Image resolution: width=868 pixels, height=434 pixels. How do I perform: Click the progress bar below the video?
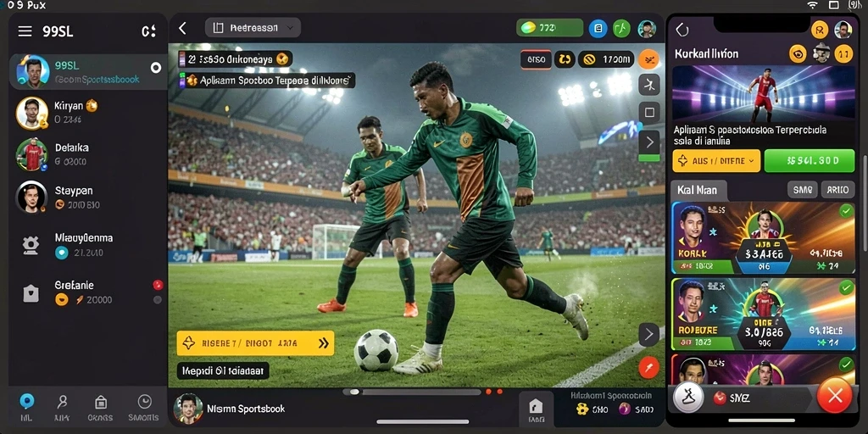[x=413, y=392]
